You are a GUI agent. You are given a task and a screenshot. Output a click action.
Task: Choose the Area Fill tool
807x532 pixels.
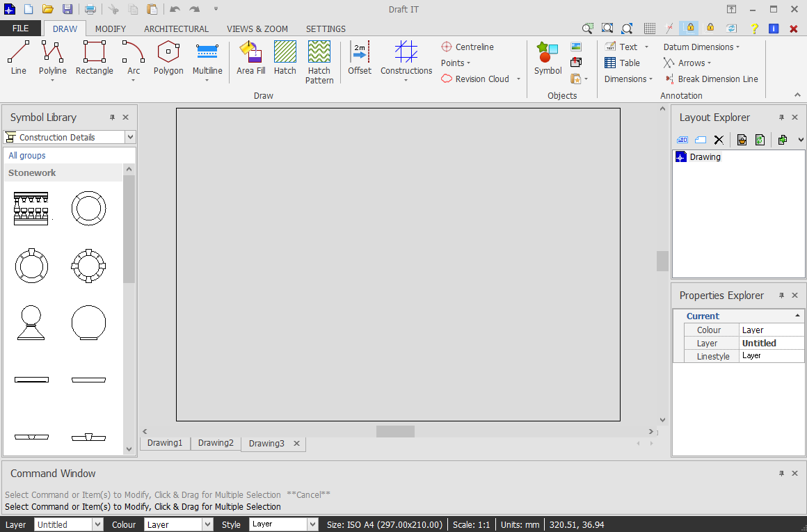(x=250, y=58)
